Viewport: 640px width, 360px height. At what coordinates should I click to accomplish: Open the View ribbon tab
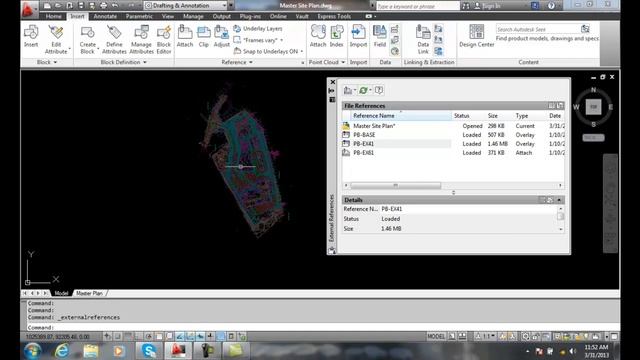[x=168, y=16]
